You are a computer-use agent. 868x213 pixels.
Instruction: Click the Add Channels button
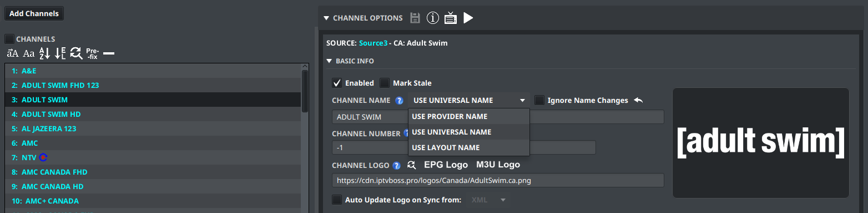point(34,13)
